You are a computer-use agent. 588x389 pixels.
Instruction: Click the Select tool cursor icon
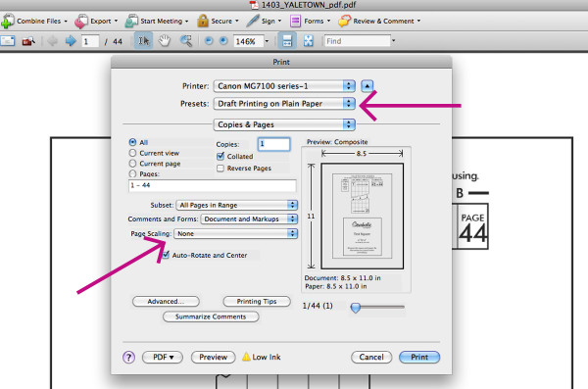[144, 40]
